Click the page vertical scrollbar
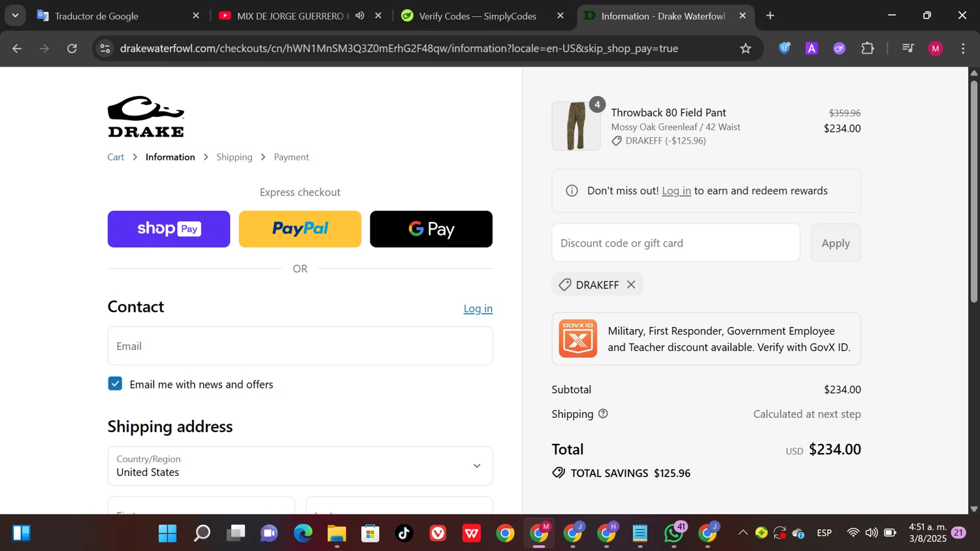Viewport: 980px width, 551px height. (x=974, y=191)
